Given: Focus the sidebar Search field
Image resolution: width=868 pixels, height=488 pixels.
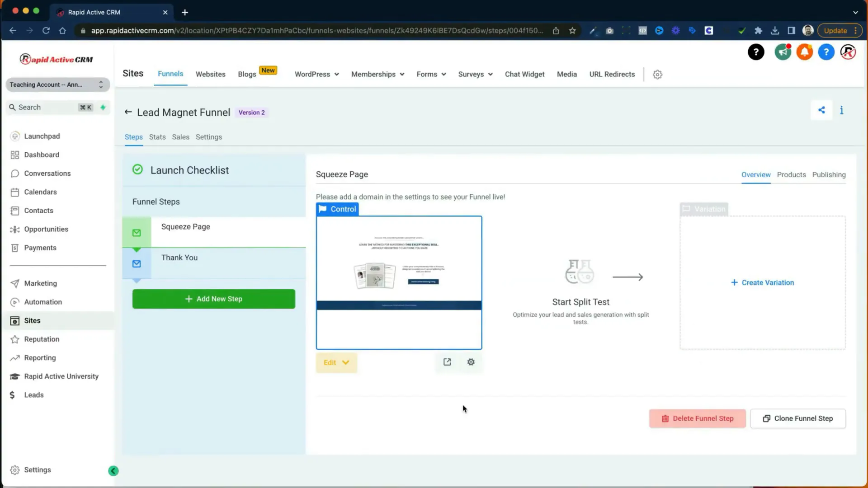Looking at the screenshot, I should pos(57,107).
